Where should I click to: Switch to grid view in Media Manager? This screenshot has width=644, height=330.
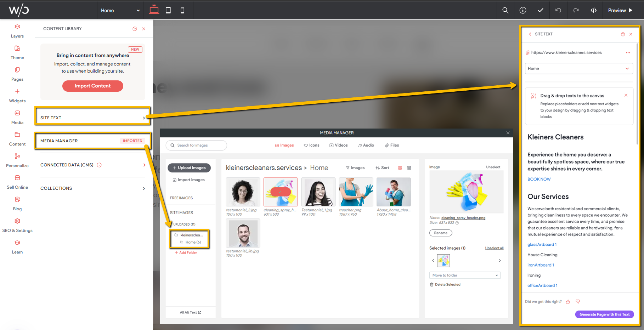tap(400, 168)
